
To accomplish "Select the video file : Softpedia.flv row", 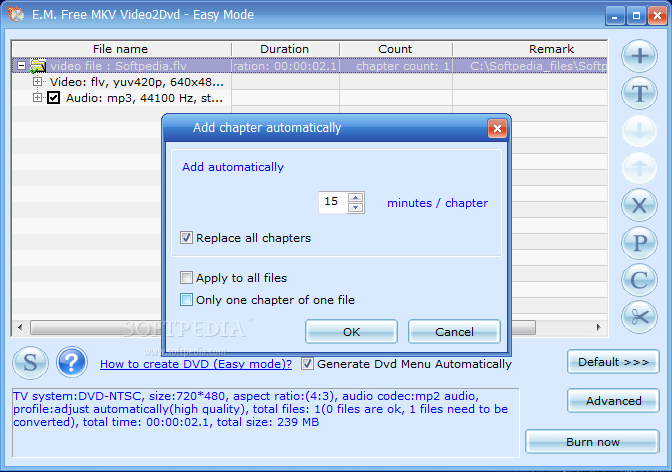I will point(309,66).
